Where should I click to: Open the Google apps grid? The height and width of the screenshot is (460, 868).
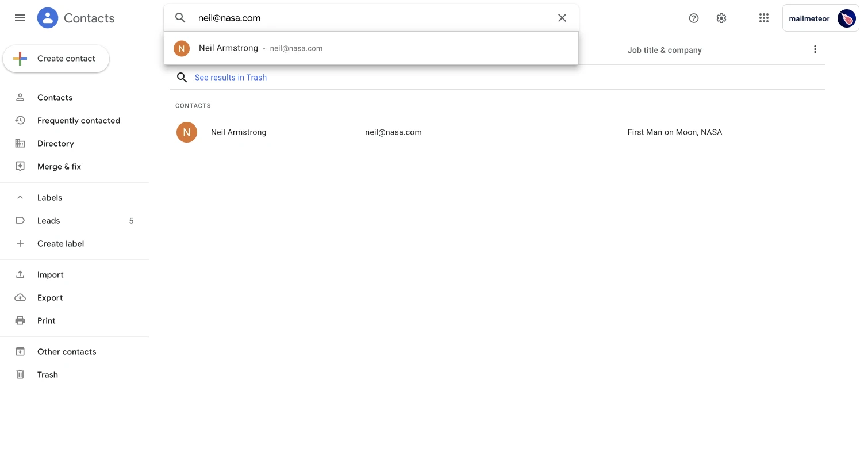coord(764,18)
